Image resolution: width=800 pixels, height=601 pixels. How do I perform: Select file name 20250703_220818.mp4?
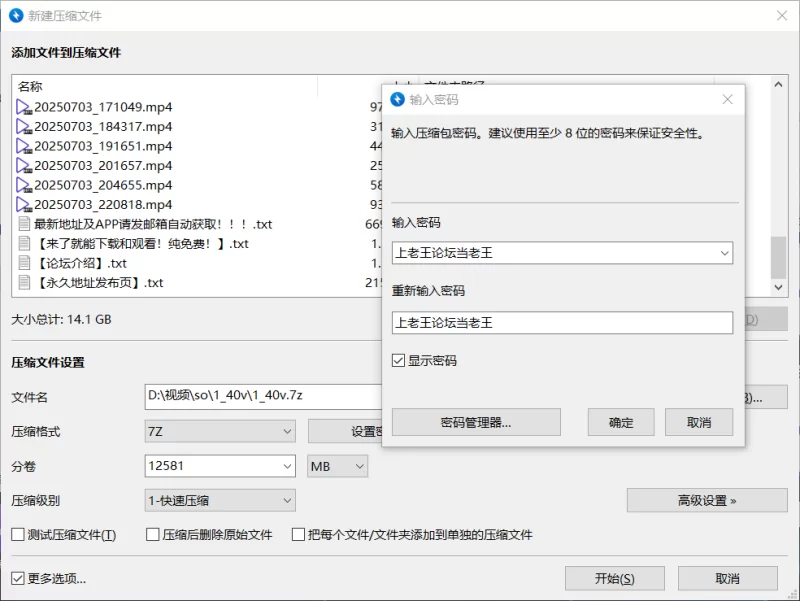(103, 205)
